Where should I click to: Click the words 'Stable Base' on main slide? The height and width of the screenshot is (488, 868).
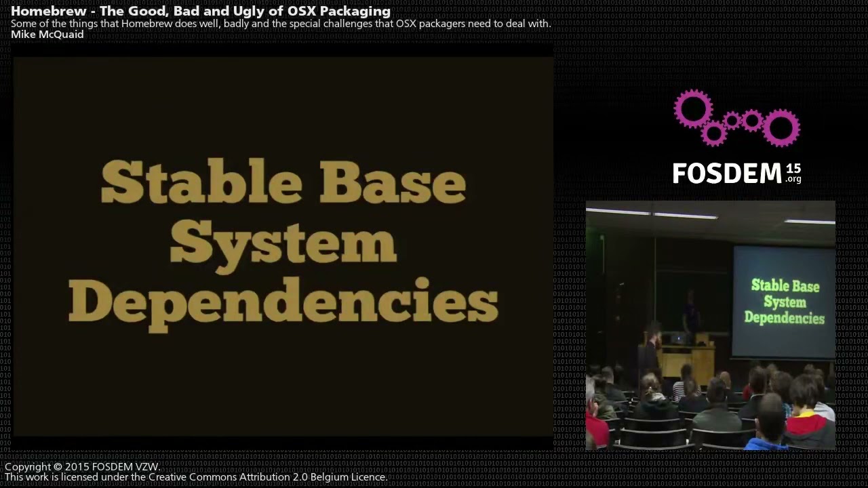(x=283, y=182)
